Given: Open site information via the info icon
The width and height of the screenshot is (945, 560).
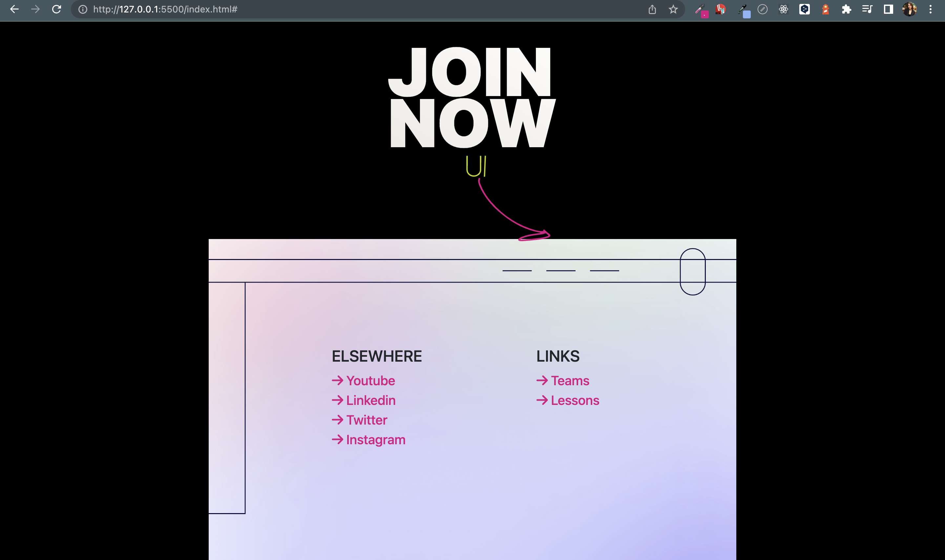Looking at the screenshot, I should [x=82, y=9].
